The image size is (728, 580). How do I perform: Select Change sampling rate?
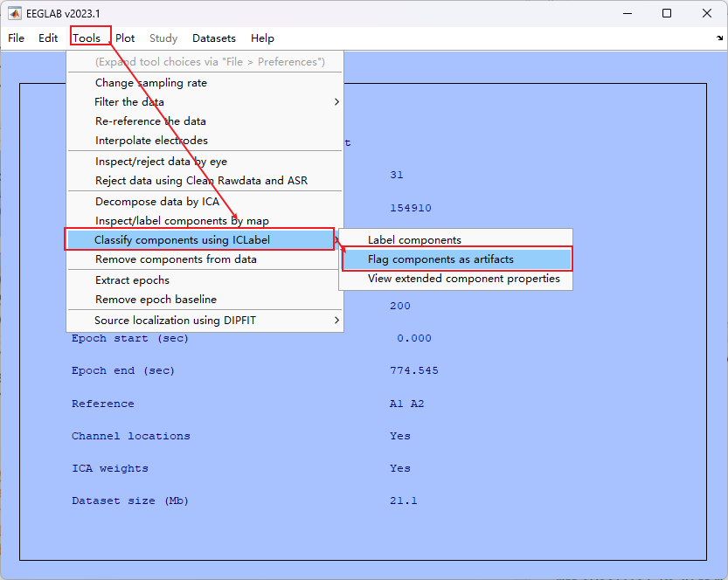click(205, 83)
